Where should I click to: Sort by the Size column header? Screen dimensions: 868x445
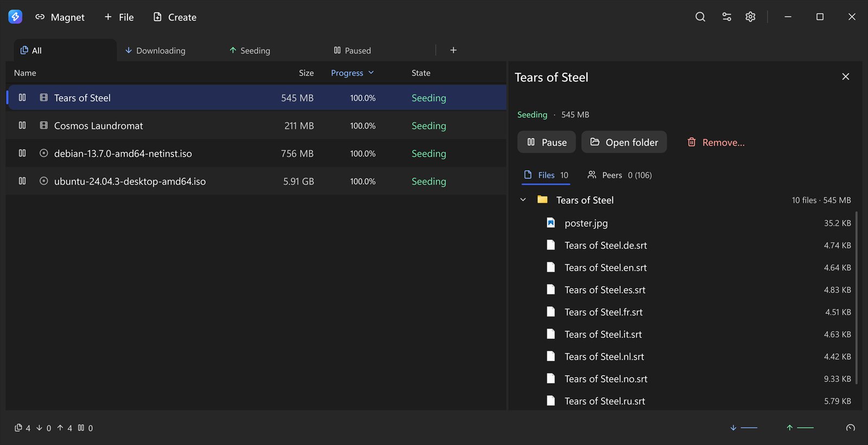click(306, 73)
